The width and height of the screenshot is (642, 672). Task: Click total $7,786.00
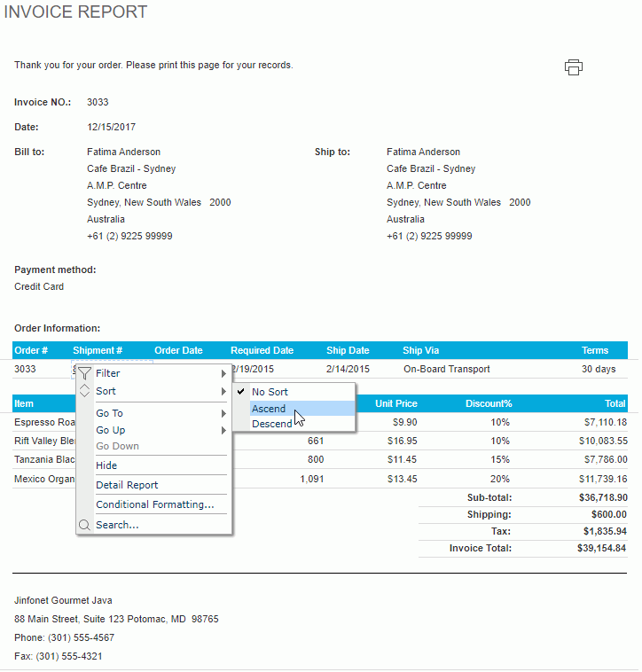(606, 459)
